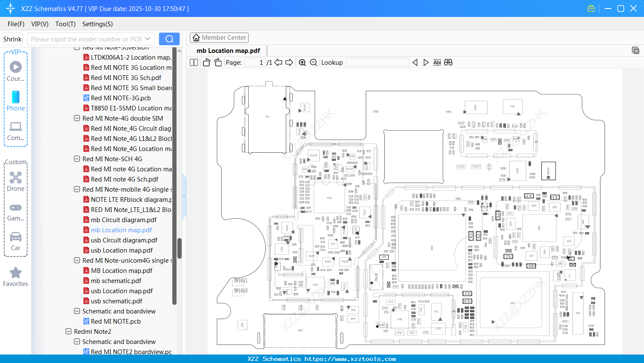Rotate the PDF page clockwise
The image size is (644, 363).
(217, 62)
